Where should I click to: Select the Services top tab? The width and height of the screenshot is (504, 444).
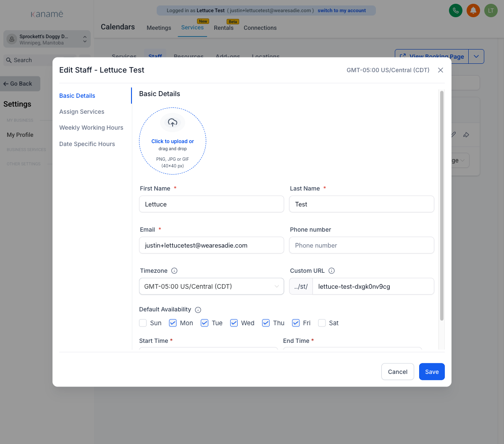click(x=192, y=27)
